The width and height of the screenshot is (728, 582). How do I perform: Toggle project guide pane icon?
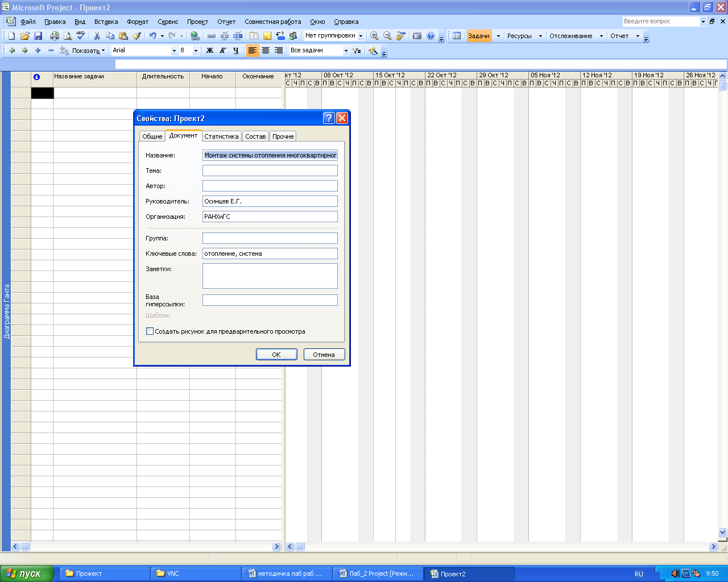(457, 36)
